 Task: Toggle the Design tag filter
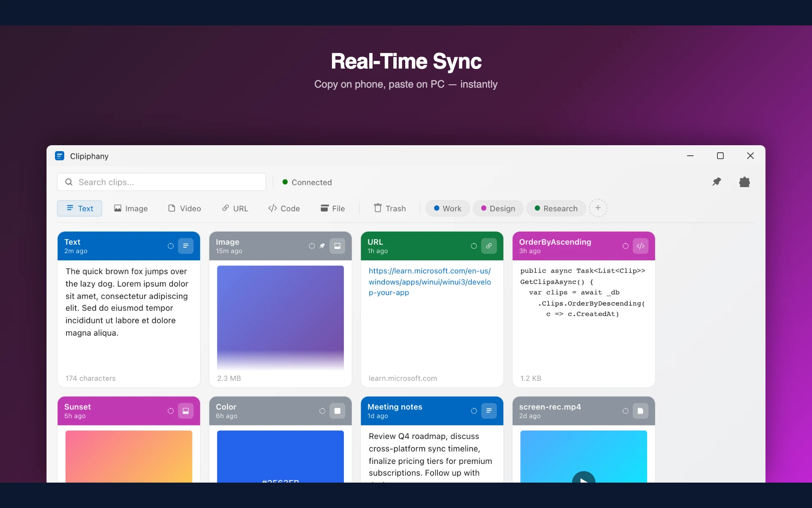498,208
